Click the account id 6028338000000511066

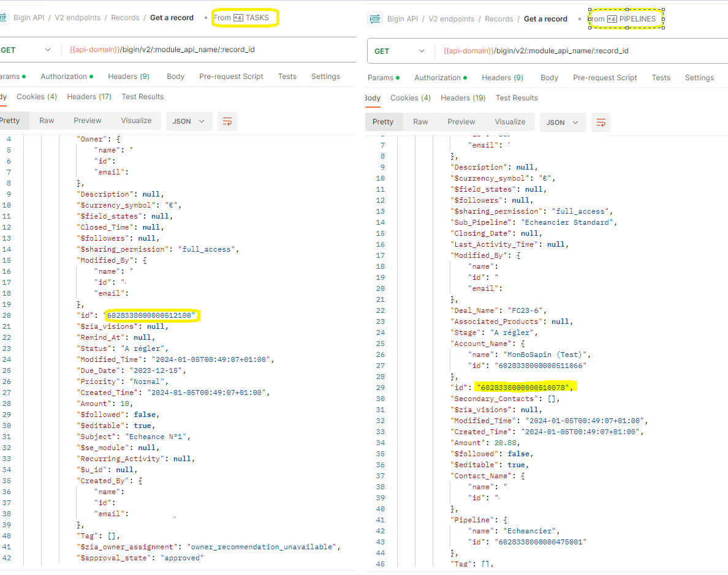click(540, 366)
